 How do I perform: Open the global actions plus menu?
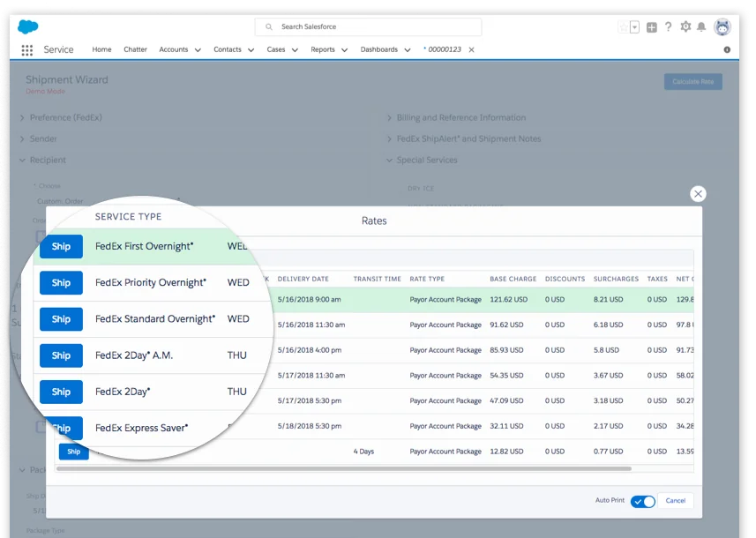coord(652,27)
